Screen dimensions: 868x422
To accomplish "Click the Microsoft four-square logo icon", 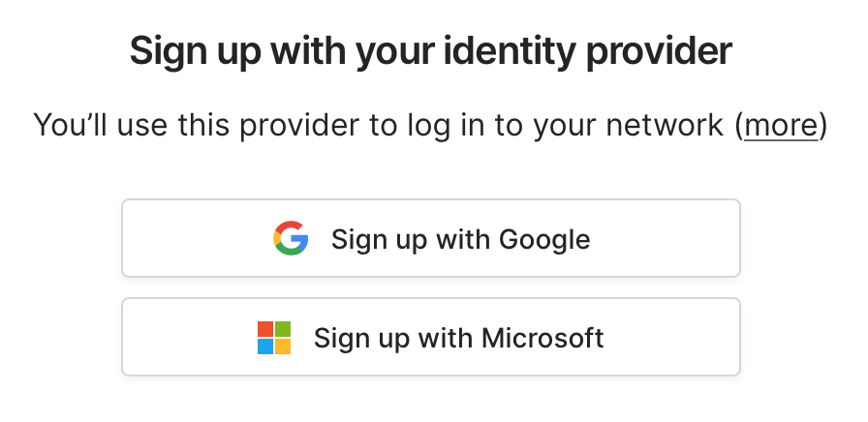I will point(274,338).
